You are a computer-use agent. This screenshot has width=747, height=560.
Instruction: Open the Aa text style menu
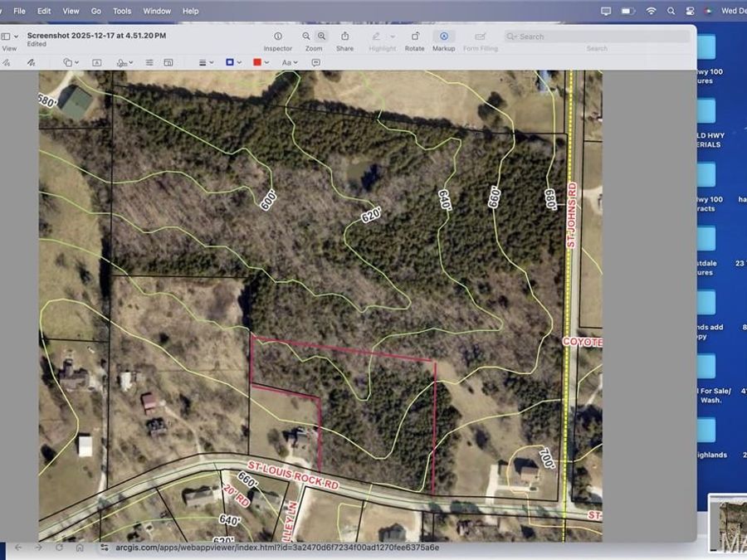coord(289,62)
